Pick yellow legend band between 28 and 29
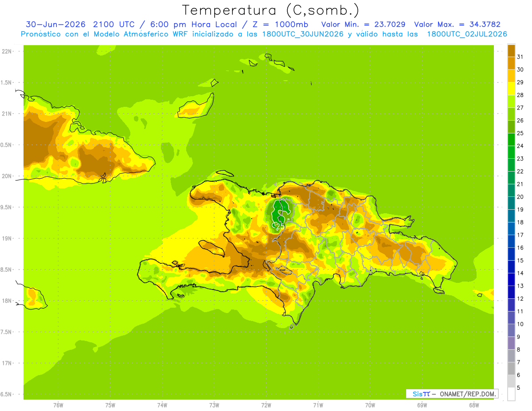 tap(511, 89)
